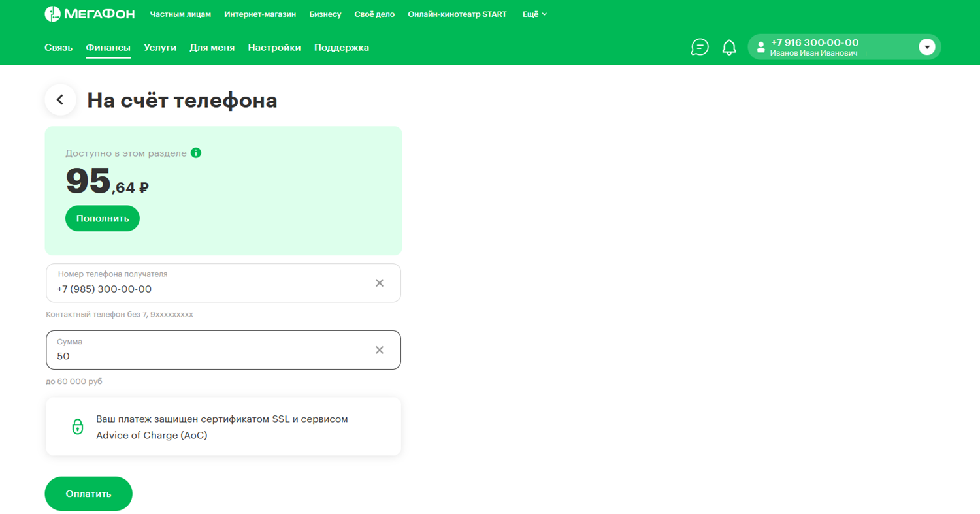This screenshot has height=514, width=980.
Task: Open the chat support icon
Action: 700,47
